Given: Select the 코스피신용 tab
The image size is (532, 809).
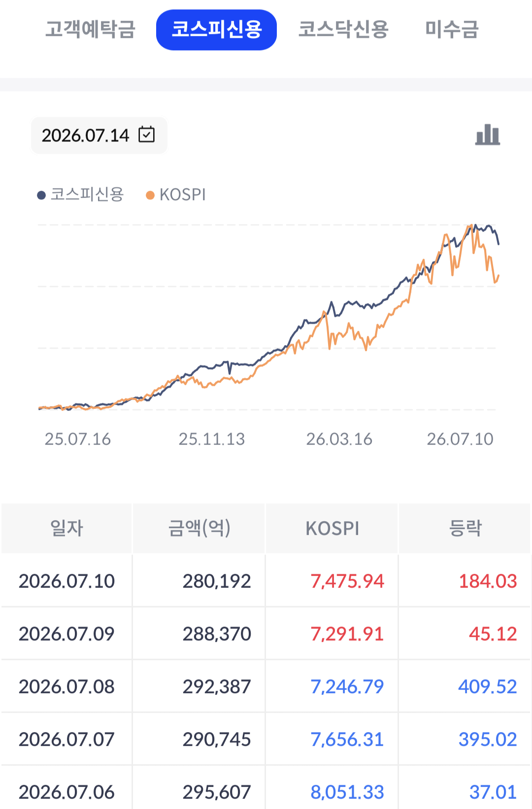Looking at the screenshot, I should coord(216,30).
